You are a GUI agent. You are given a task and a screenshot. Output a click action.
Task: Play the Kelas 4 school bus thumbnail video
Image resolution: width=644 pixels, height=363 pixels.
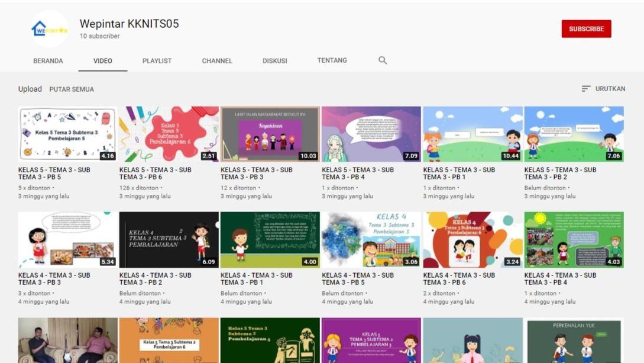(371, 239)
